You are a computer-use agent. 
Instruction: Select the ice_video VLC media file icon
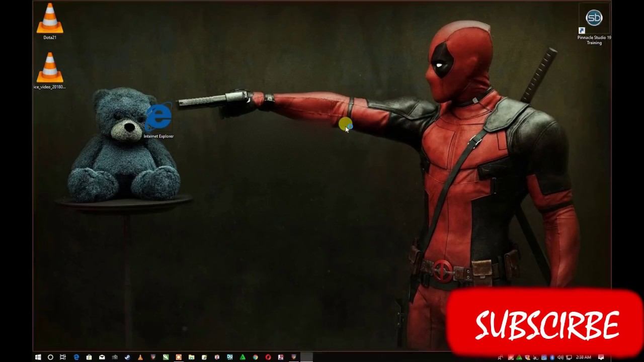50,71
